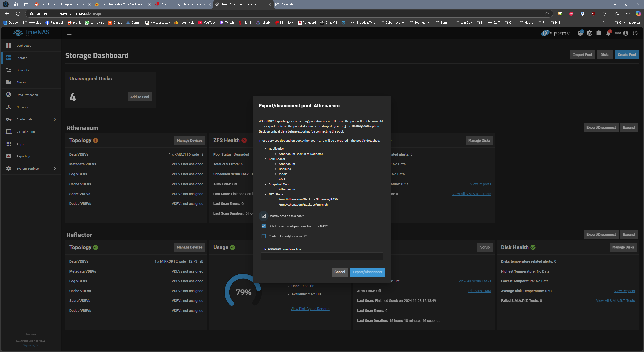The height and width of the screenshot is (352, 644).
Task: Click the feedback smiley icon
Action: (580, 33)
